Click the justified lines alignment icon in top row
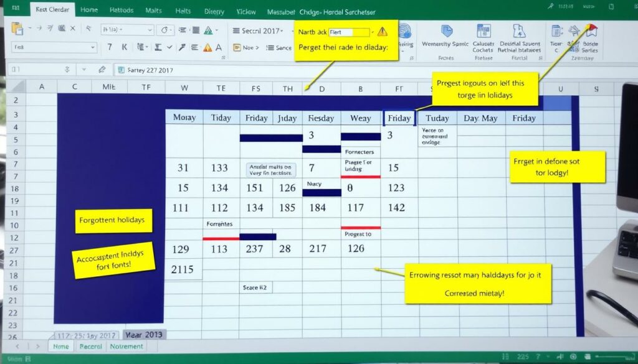The width and height of the screenshot is (638, 364). (x=196, y=30)
